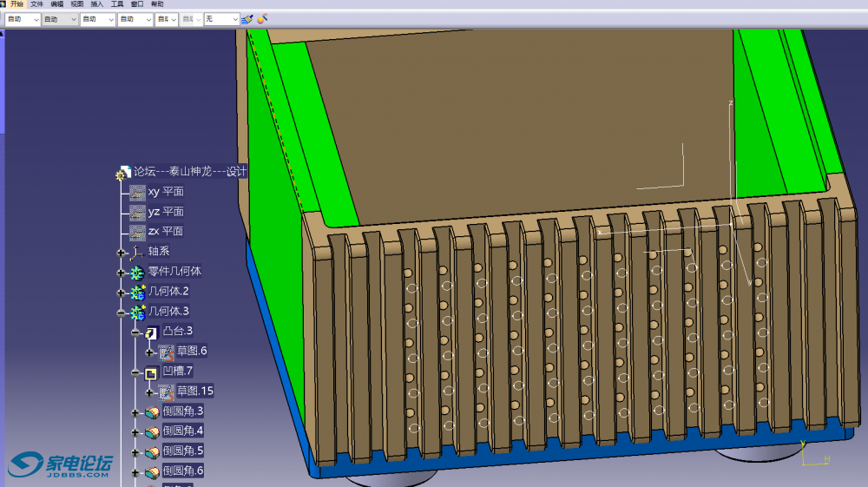Expand the 轴系 tree node
The image size is (868, 487).
coord(122,252)
